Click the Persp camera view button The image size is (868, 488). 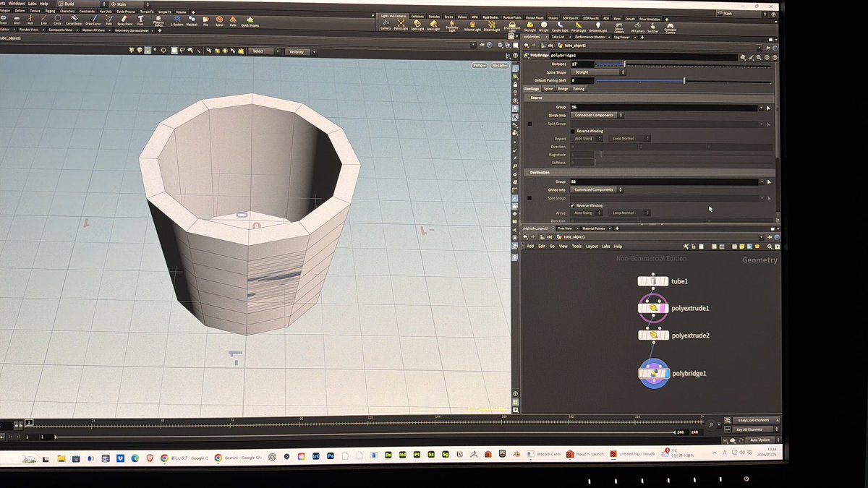480,66
